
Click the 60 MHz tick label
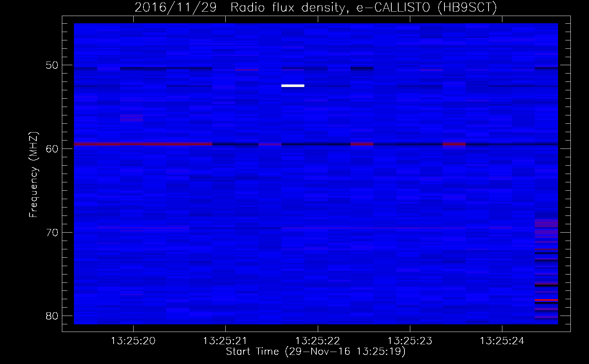(52, 149)
